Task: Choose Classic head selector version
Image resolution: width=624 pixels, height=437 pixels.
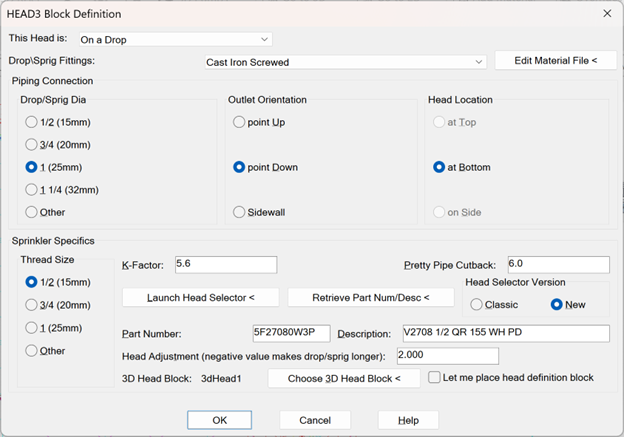Action: (478, 305)
